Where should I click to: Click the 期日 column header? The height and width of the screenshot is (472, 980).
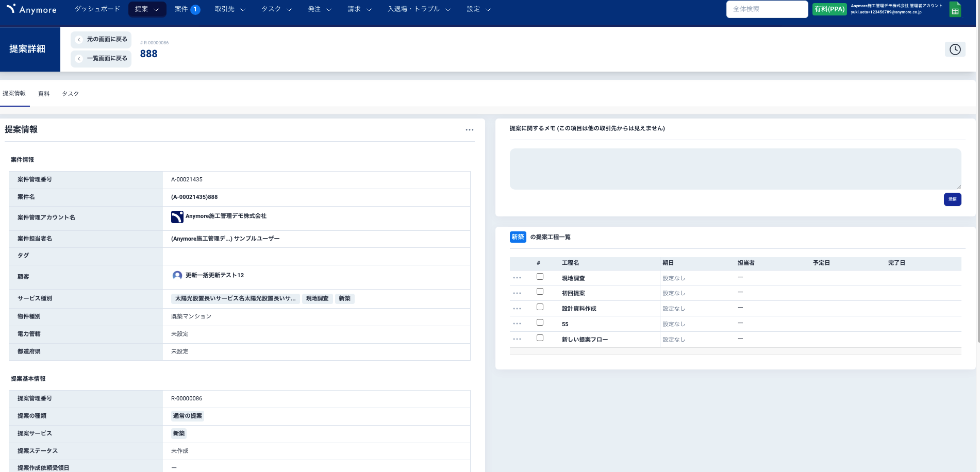click(668, 263)
